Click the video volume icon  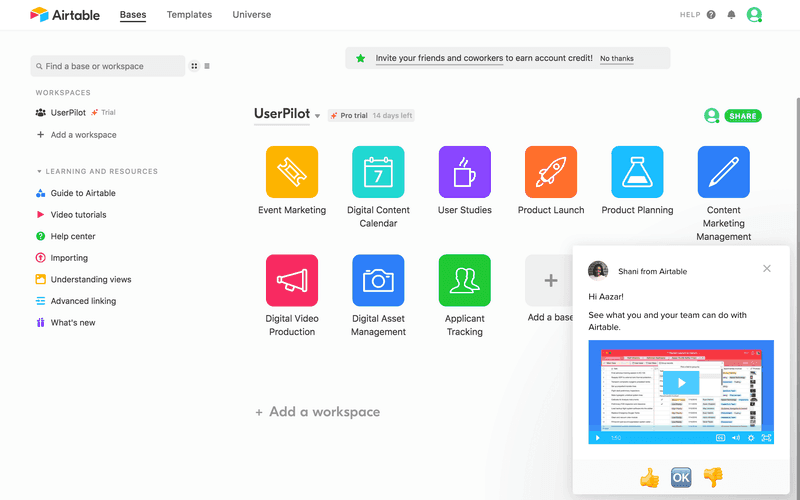tap(736, 438)
